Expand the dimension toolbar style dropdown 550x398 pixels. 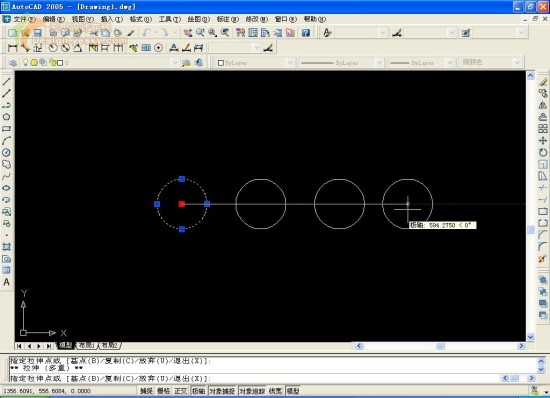click(256, 48)
